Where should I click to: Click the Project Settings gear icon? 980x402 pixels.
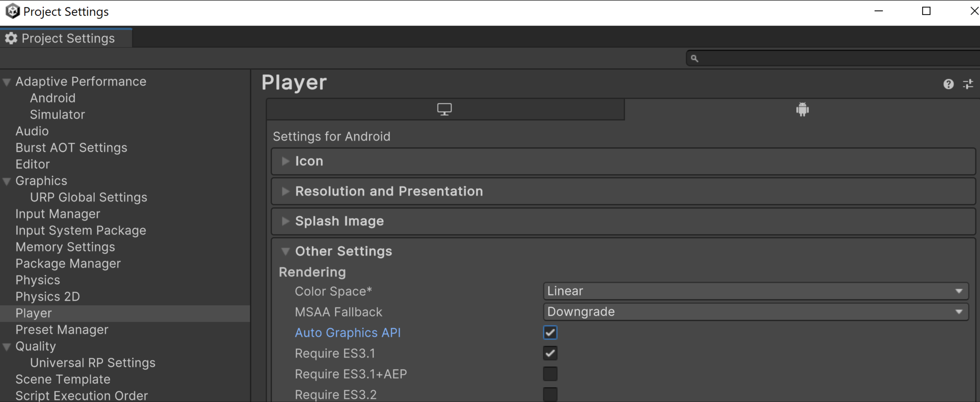point(11,39)
